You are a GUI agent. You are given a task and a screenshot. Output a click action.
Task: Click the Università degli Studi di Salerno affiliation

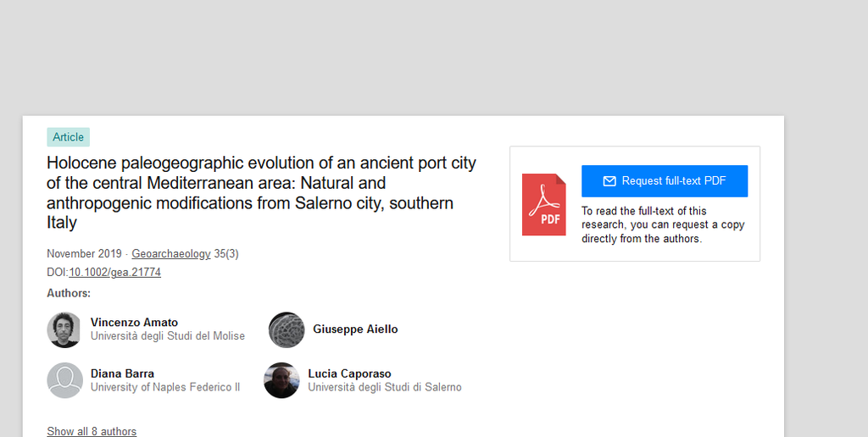385,387
